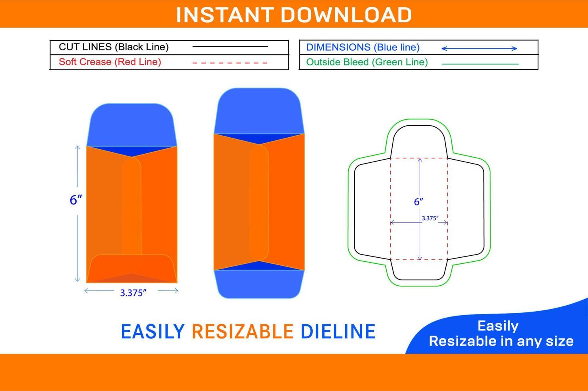The height and width of the screenshot is (391, 588).
Task: Click the blue bottom flap of middle envelope
Action: (x=259, y=284)
